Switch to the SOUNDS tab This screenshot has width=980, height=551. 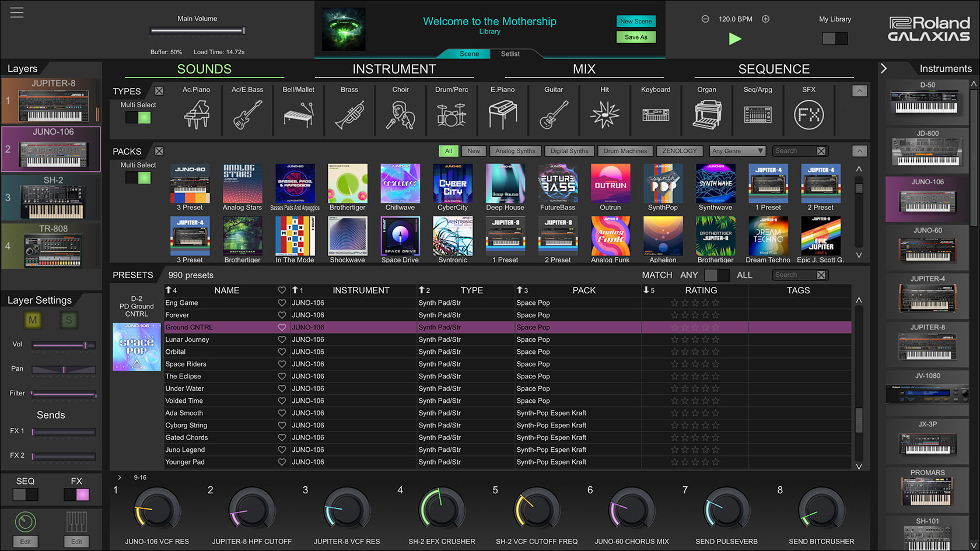coord(204,69)
